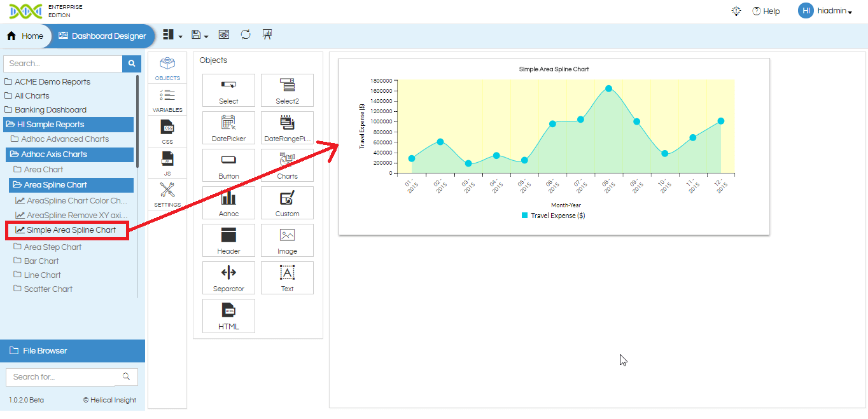The image size is (868, 419).
Task: Click the Simple Area Spline Chart title
Action: (x=554, y=69)
